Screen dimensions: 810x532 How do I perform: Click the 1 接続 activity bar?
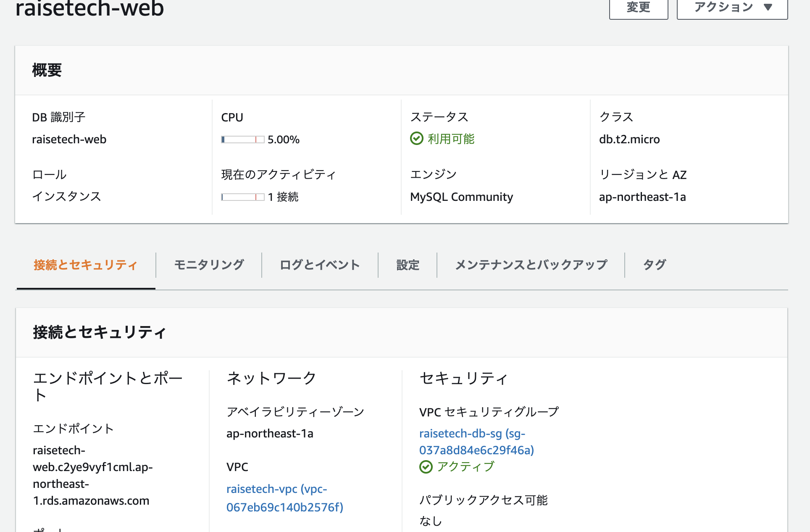pos(242,196)
